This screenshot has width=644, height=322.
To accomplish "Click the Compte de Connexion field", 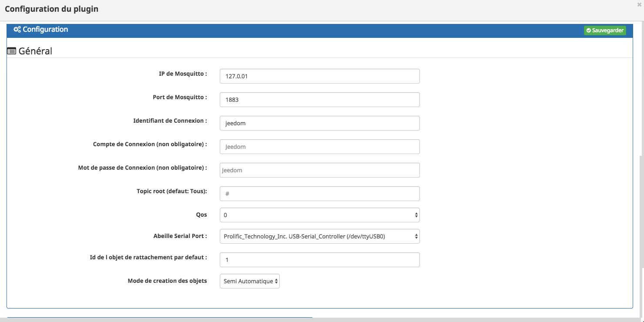I will (320, 147).
